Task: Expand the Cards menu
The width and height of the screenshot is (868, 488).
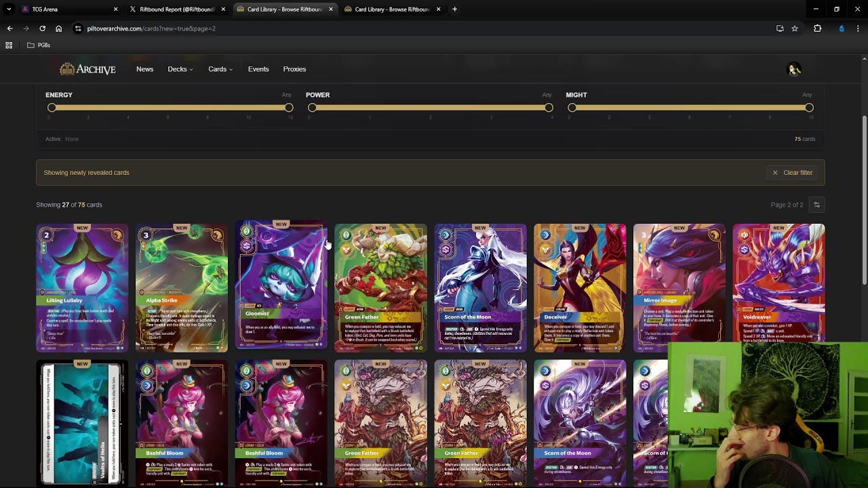Action: pyautogui.click(x=220, y=69)
